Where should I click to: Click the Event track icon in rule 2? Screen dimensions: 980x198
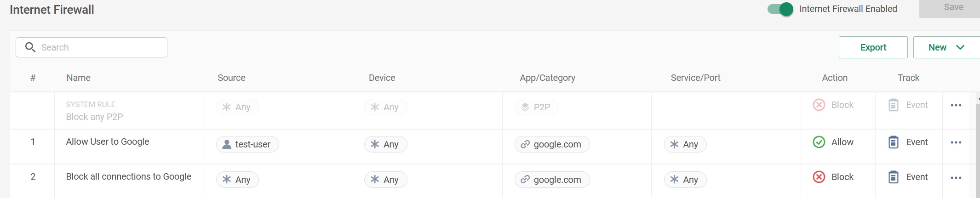pos(893,177)
